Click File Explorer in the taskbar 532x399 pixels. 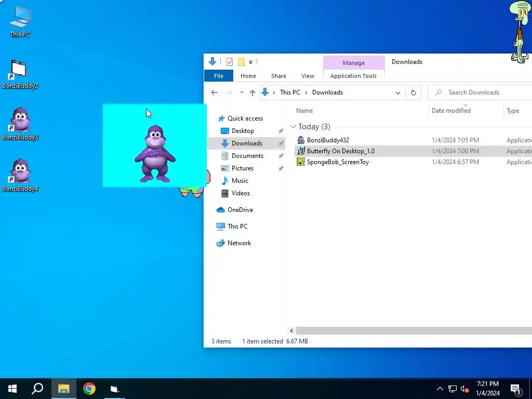(x=63, y=389)
